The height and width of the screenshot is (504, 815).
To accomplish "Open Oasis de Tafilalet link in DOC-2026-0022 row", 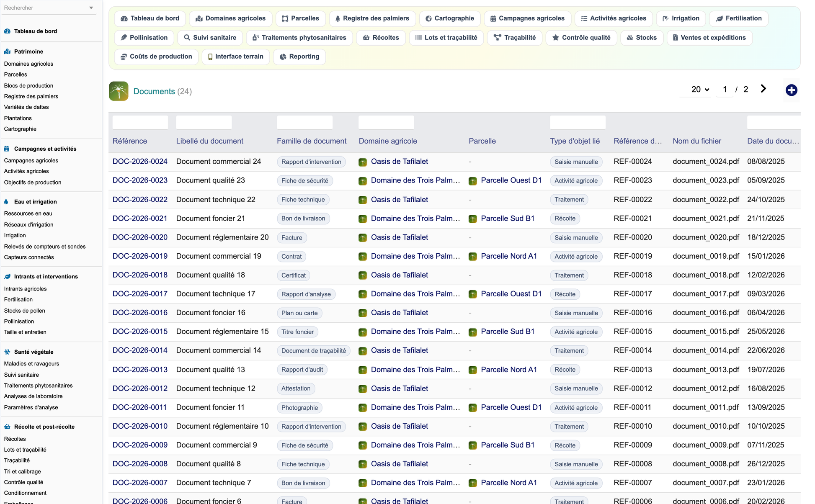I will click(x=399, y=200).
